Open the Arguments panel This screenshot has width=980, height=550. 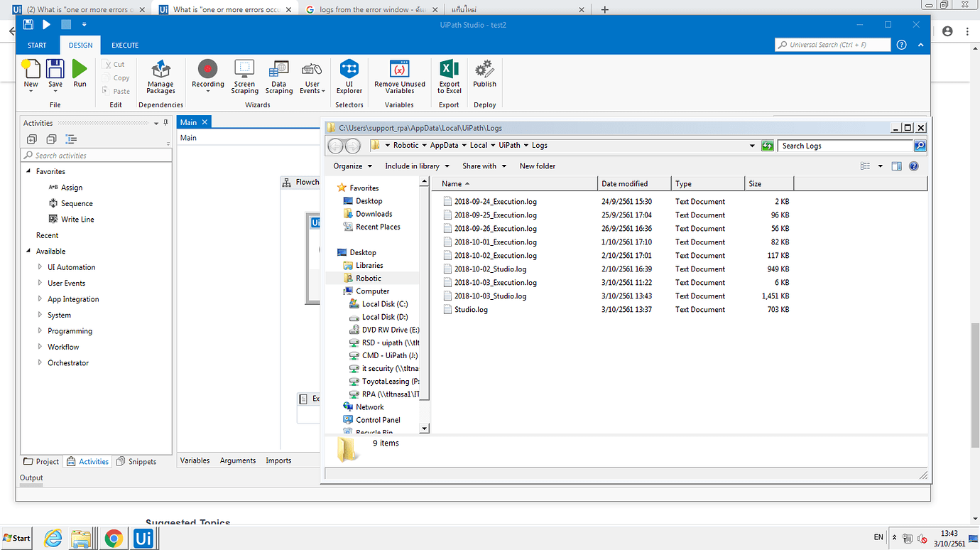[x=238, y=460]
